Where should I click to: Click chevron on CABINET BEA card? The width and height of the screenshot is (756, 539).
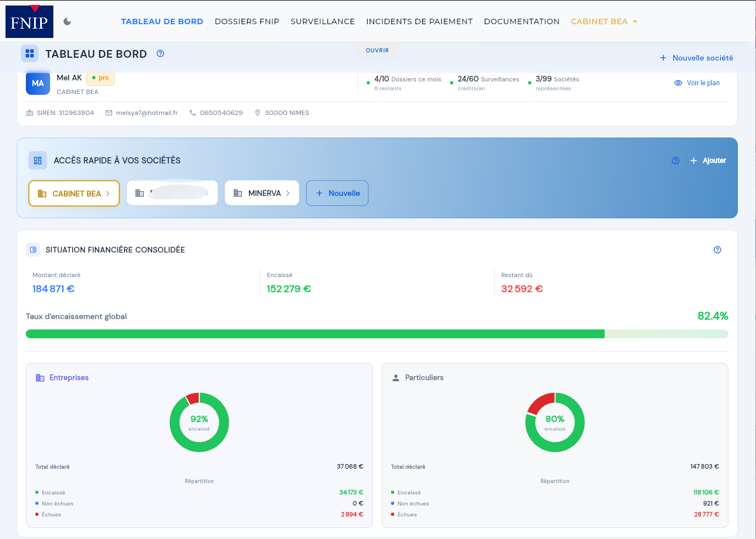coord(108,194)
